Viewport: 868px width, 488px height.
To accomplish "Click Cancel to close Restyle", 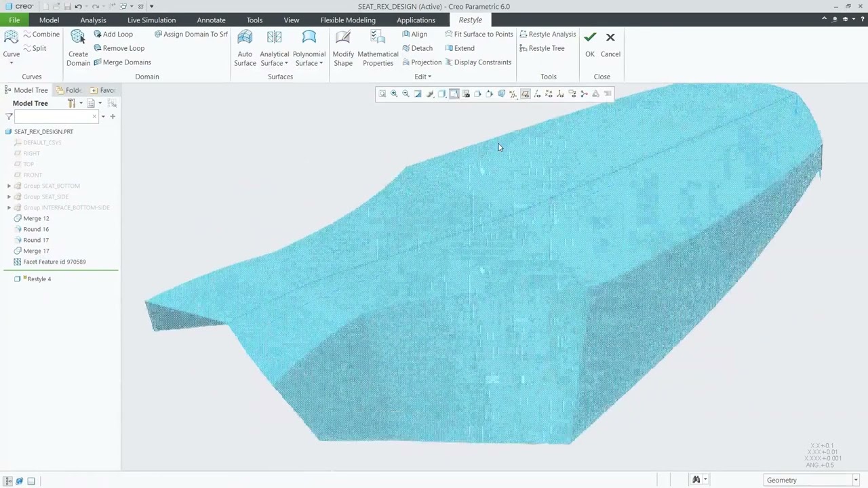I will pos(610,45).
